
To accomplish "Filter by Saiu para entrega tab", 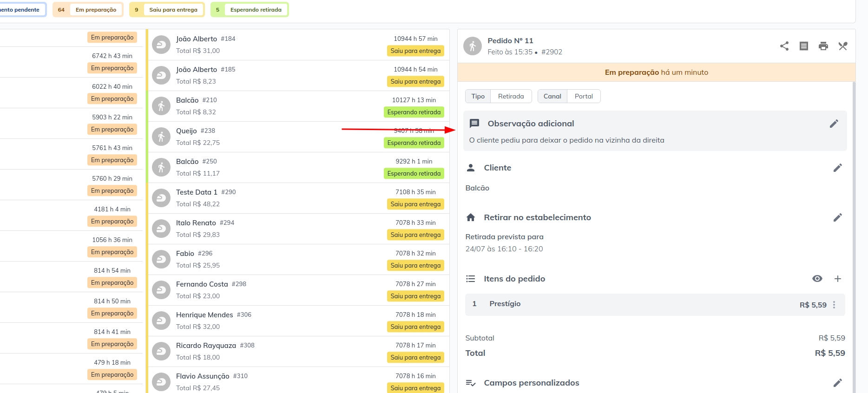I will click(167, 10).
